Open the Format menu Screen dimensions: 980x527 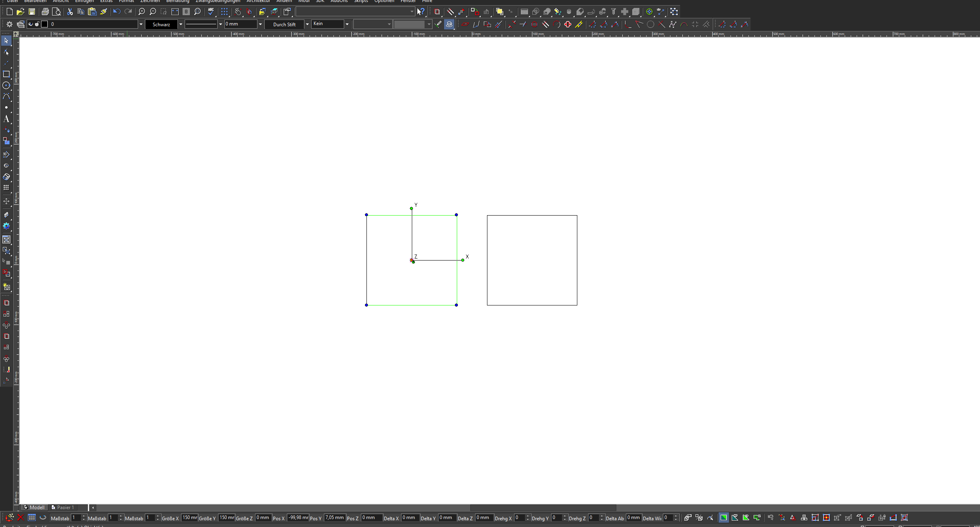click(127, 1)
